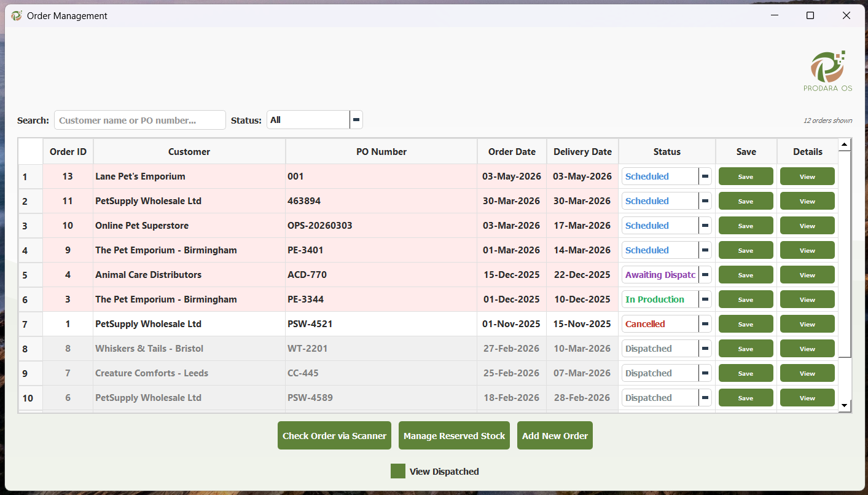
Task: Click the PO Number column header
Action: point(381,151)
